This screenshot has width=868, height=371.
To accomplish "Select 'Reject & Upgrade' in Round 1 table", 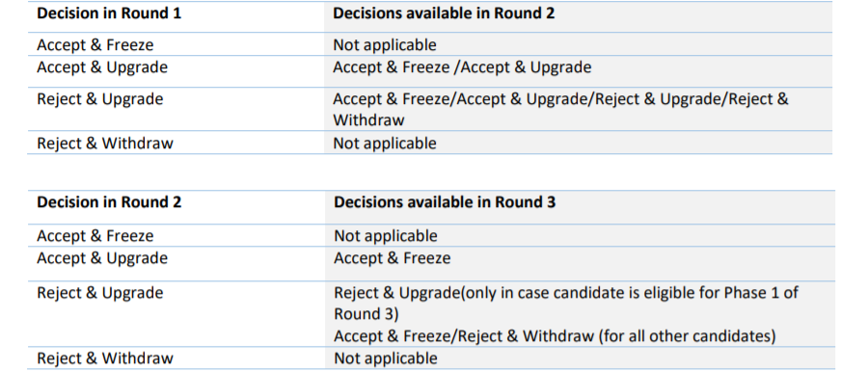I will [x=100, y=99].
